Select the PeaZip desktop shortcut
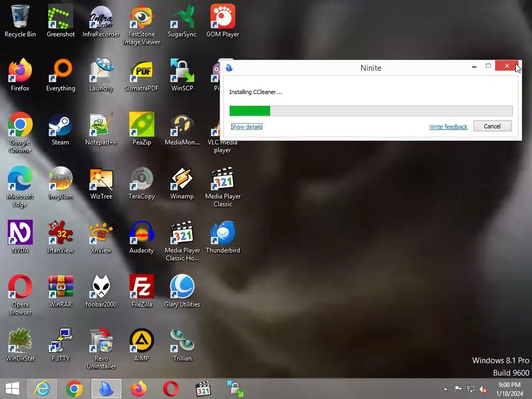The image size is (532, 399). click(141, 129)
